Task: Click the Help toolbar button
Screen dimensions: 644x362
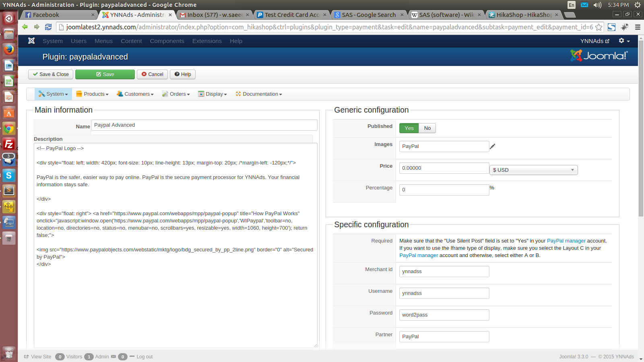Action: (x=183, y=74)
